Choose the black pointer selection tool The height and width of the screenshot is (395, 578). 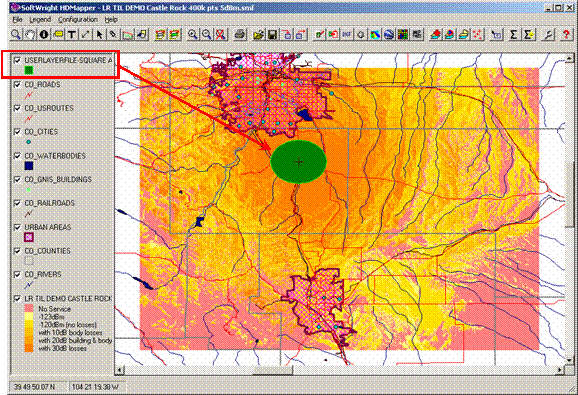[x=100, y=35]
